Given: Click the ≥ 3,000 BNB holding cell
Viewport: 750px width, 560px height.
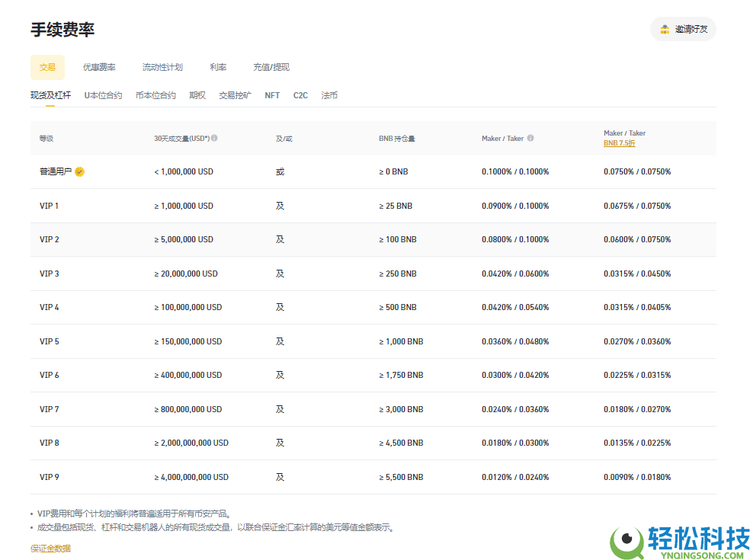Looking at the screenshot, I should pos(402,409).
